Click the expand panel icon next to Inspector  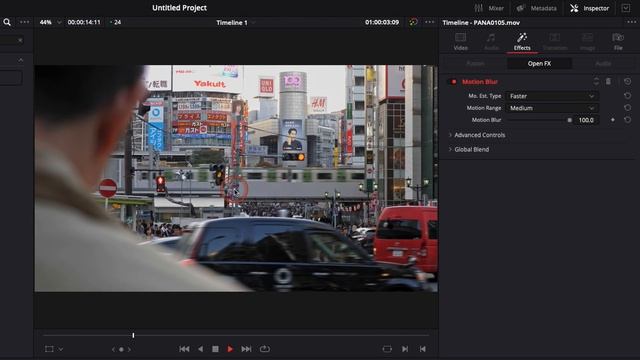[x=626, y=8]
